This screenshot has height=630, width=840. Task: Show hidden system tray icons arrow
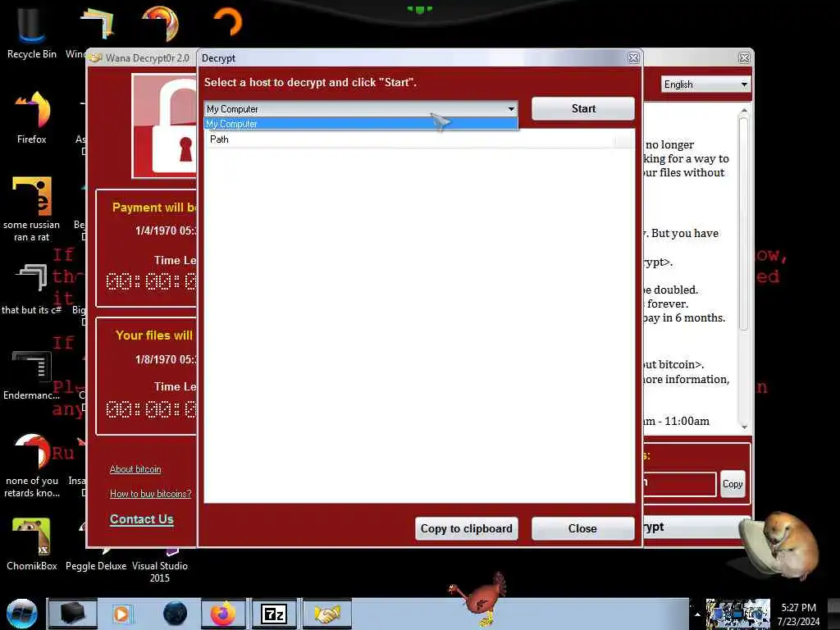pyautogui.click(x=697, y=614)
